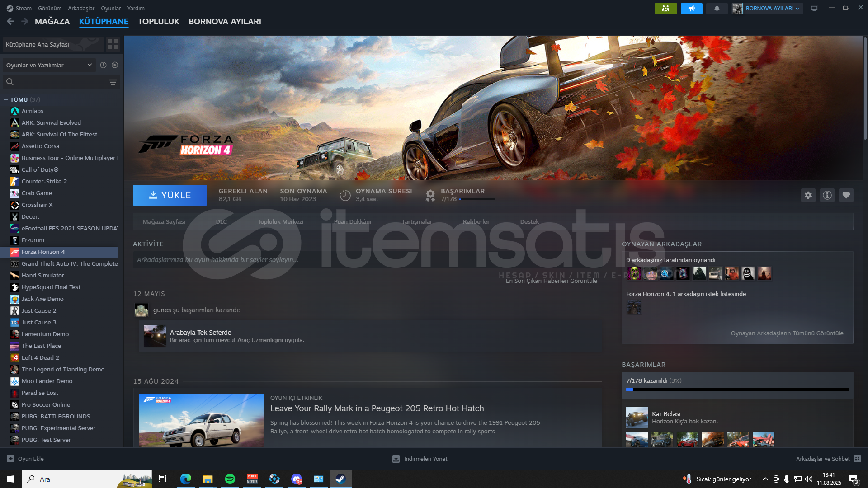Viewport: 868px width, 488px height.
Task: Click the Steam taskbar icon
Action: click(341, 479)
